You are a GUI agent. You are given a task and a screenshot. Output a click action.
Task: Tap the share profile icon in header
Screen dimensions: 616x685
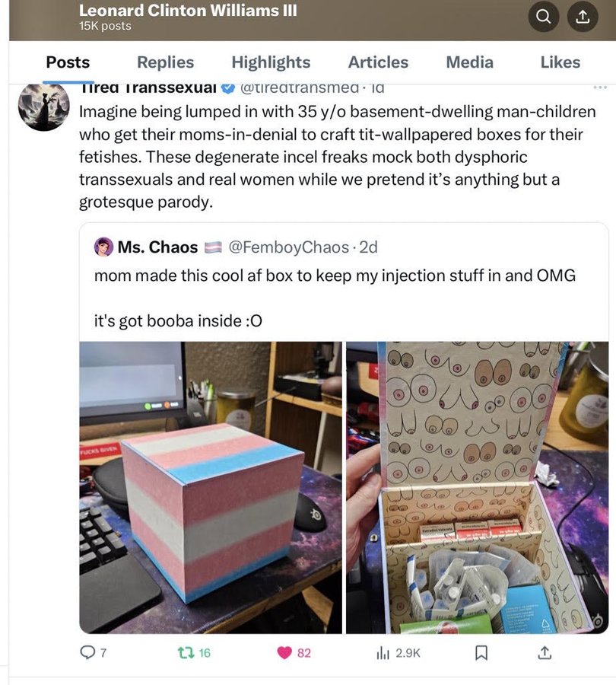point(583,17)
